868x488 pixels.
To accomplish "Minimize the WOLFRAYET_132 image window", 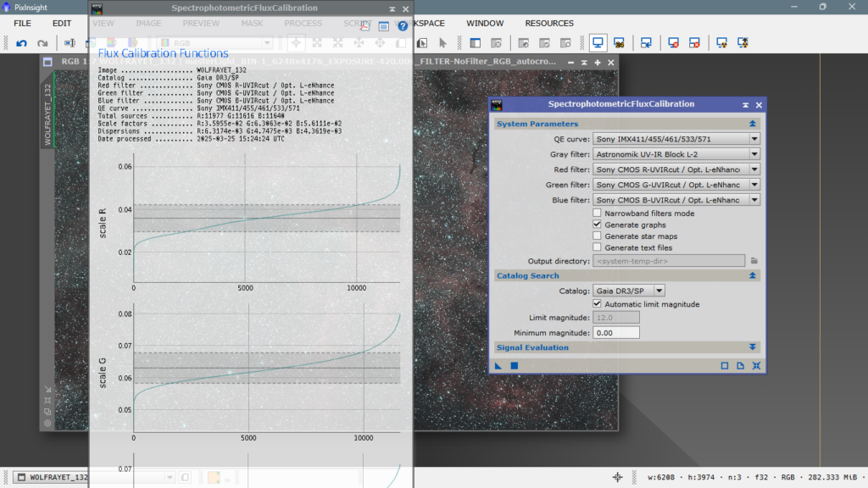I will click(x=570, y=63).
